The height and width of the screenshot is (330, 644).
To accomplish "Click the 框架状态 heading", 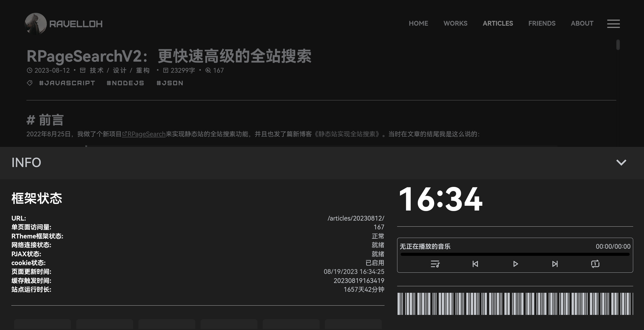I will [x=37, y=198].
